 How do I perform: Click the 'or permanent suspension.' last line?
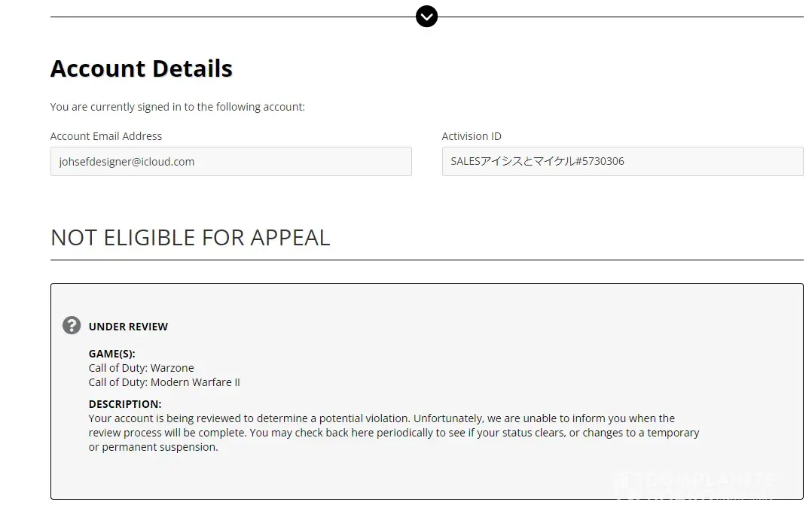point(154,447)
